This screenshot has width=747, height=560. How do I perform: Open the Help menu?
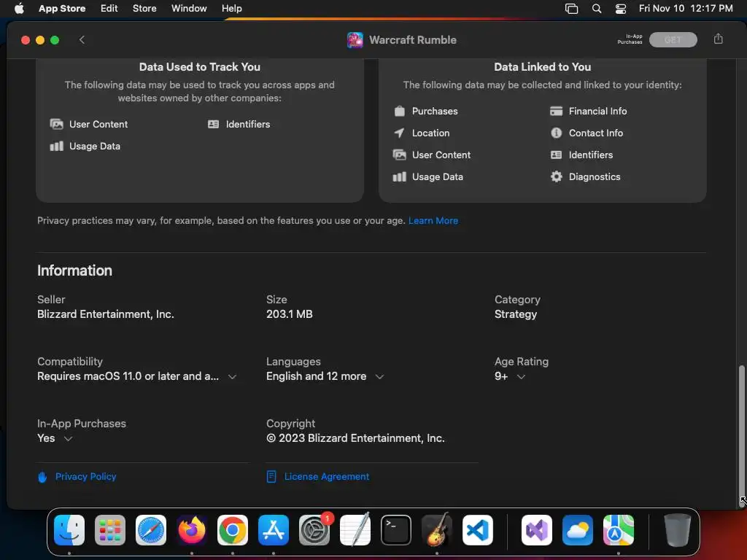pos(231,8)
